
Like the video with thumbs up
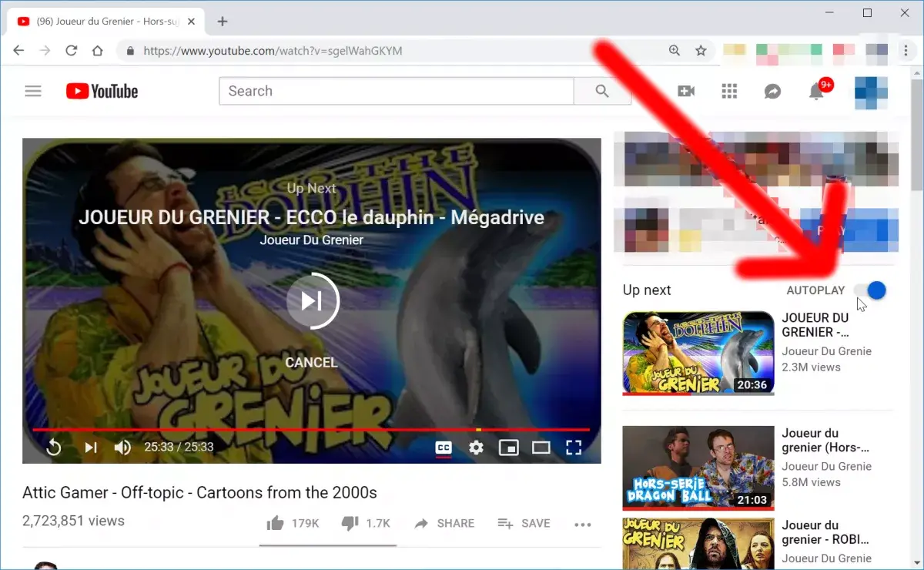pos(275,523)
